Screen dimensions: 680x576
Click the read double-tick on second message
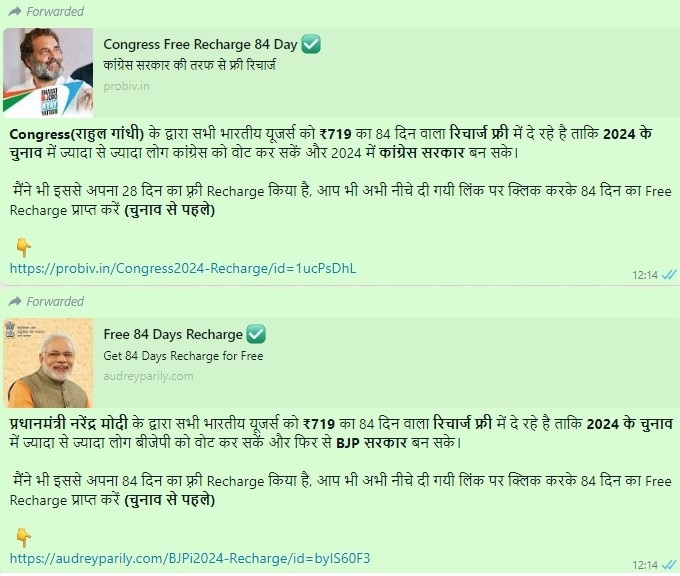[669, 564]
